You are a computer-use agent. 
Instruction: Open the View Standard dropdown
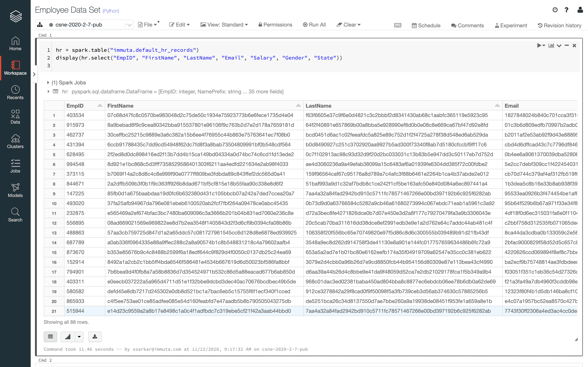tap(224, 24)
